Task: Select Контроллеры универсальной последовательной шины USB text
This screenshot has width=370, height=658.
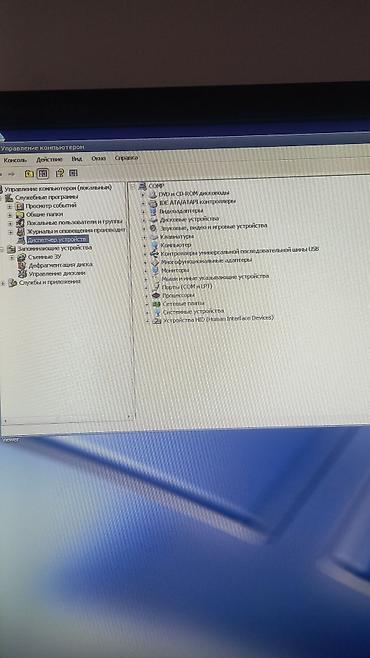Action: point(240,251)
